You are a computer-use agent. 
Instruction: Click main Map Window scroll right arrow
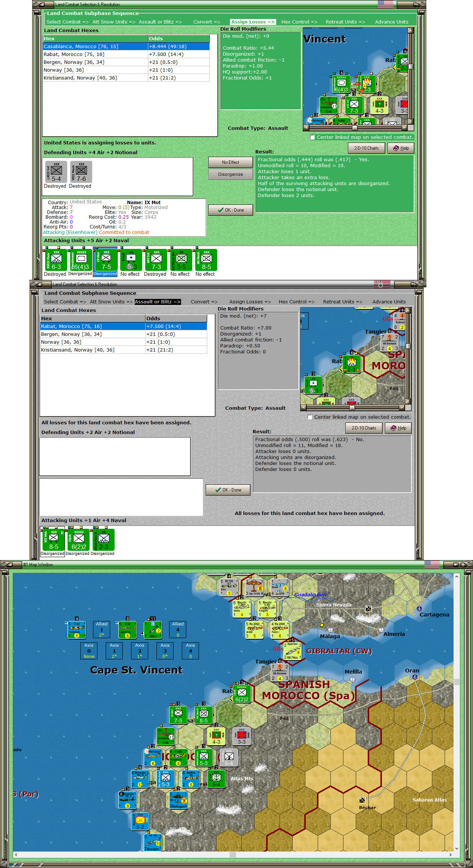click(x=451, y=854)
